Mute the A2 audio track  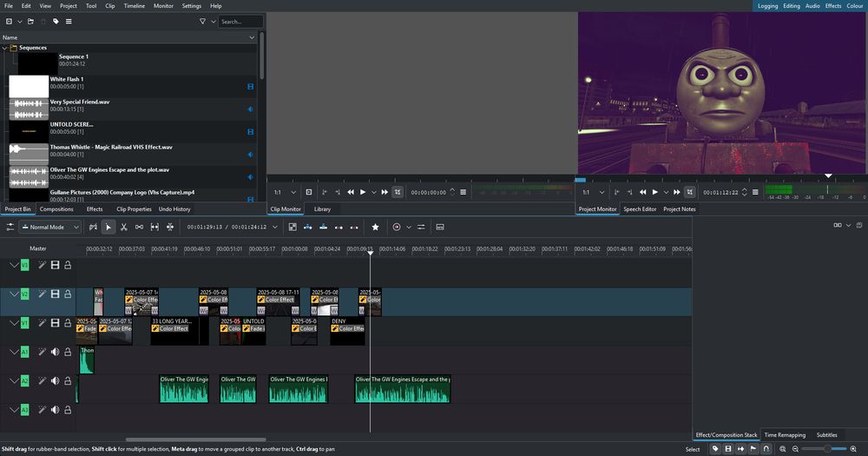[x=55, y=380]
